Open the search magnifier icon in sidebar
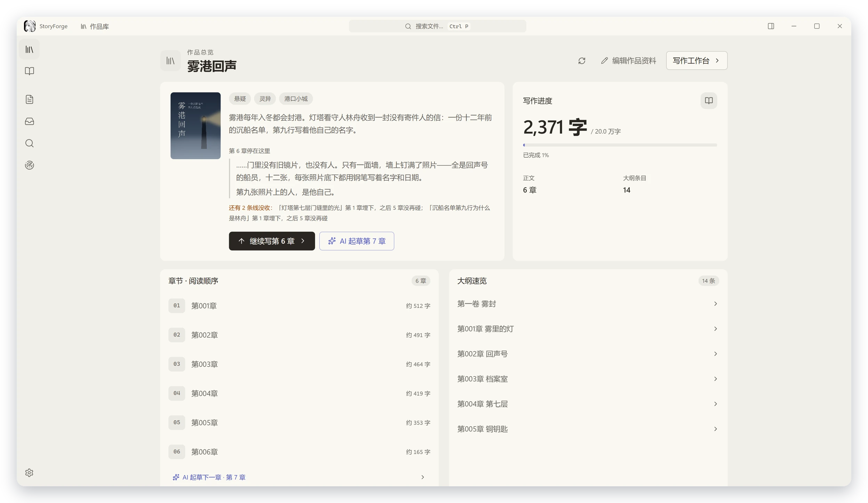Image resolution: width=868 pixels, height=503 pixels. pyautogui.click(x=29, y=143)
